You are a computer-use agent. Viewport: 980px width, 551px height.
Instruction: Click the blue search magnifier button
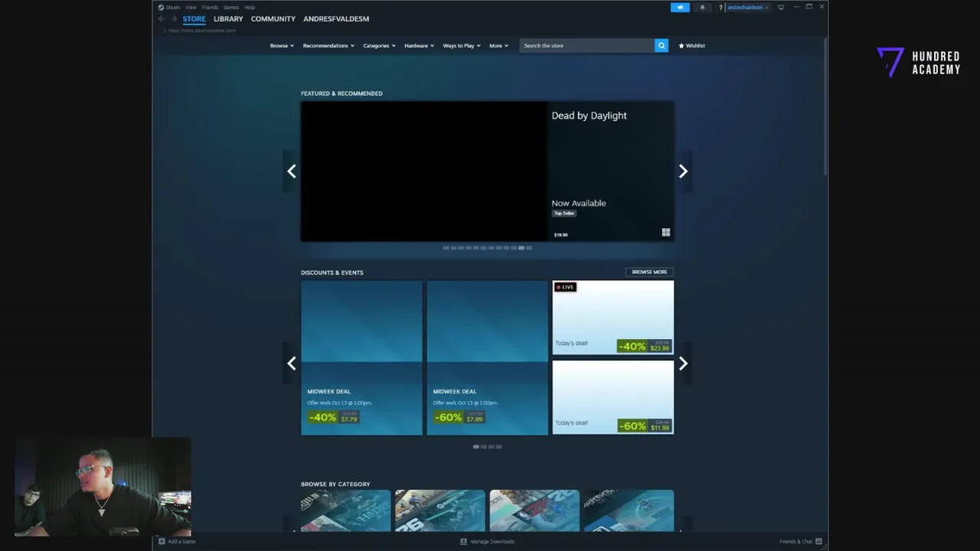click(661, 45)
